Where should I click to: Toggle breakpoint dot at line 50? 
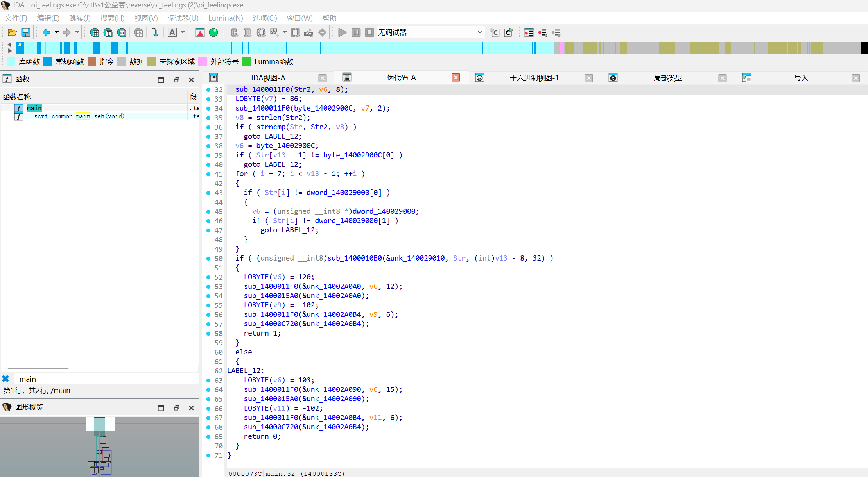208,258
